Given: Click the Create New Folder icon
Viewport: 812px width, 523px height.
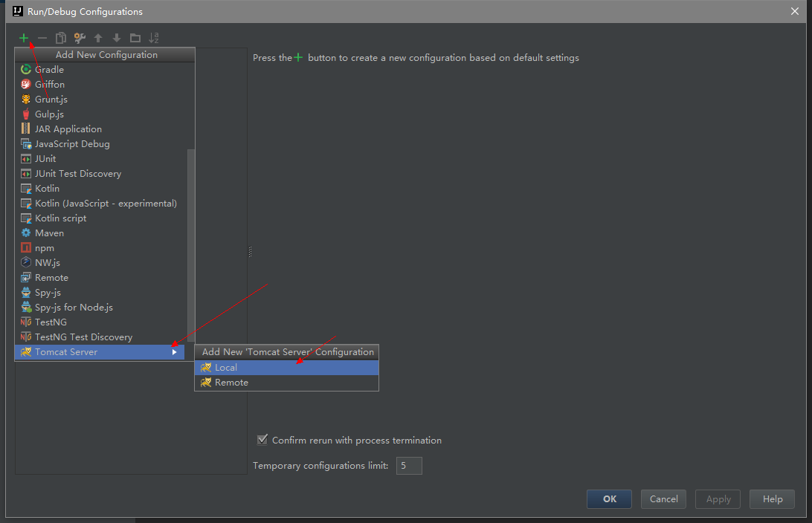Looking at the screenshot, I should [135, 38].
